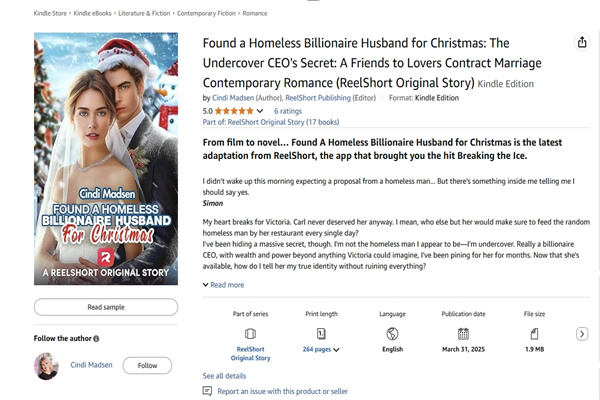Click the book cover image
This screenshot has width=600, height=400.
pyautogui.click(x=106, y=160)
